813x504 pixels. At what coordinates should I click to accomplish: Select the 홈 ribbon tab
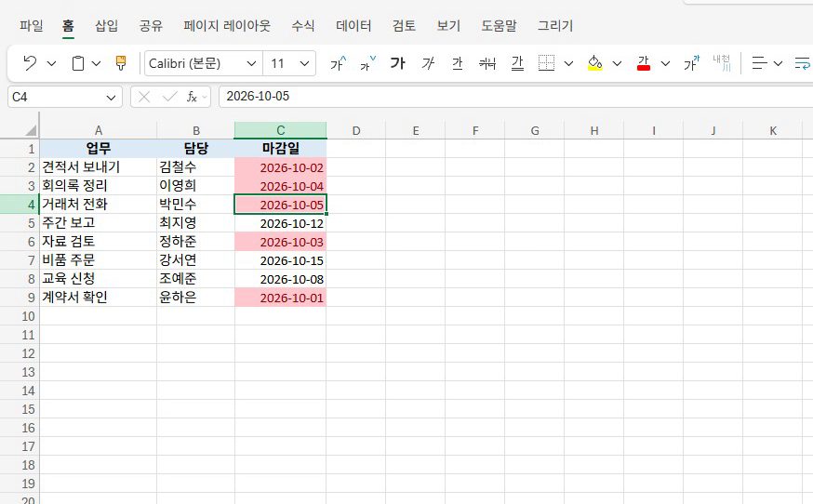tap(68, 25)
